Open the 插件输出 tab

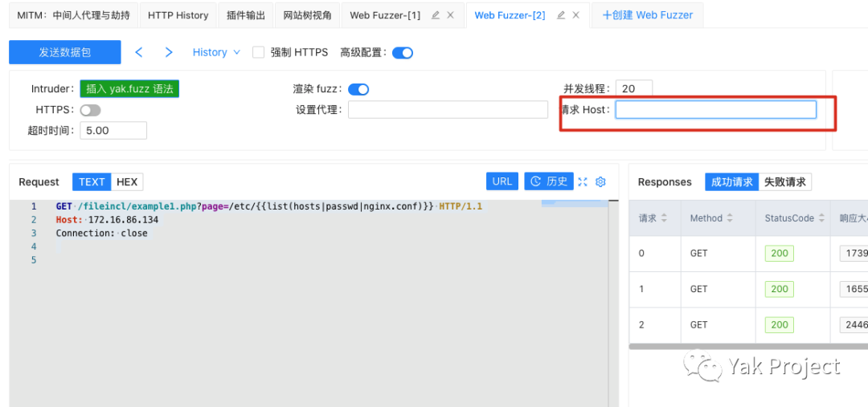pyautogui.click(x=246, y=15)
